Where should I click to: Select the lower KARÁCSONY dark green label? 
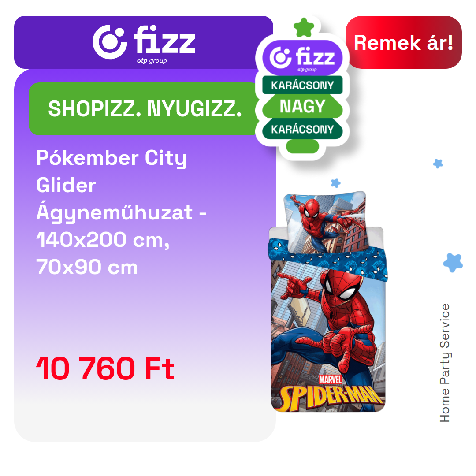point(302,129)
